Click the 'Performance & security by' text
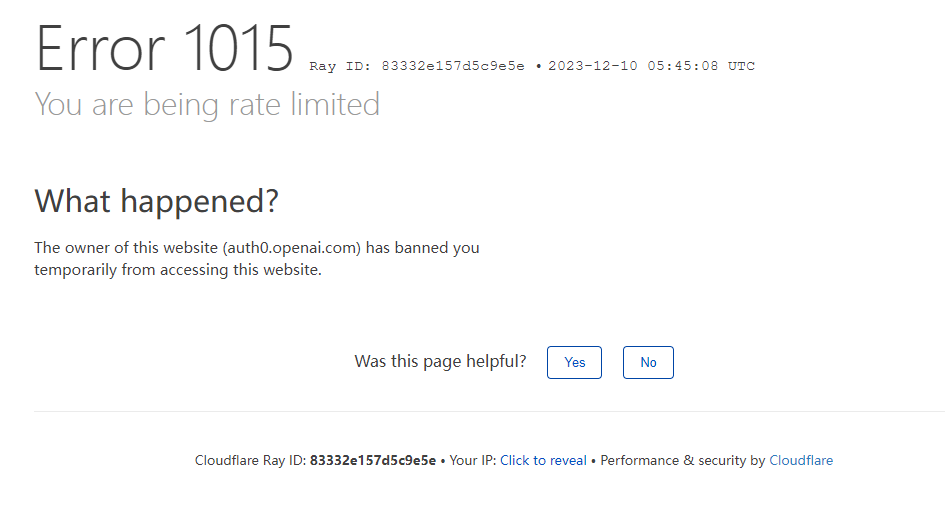The image size is (945, 527). coord(682,461)
